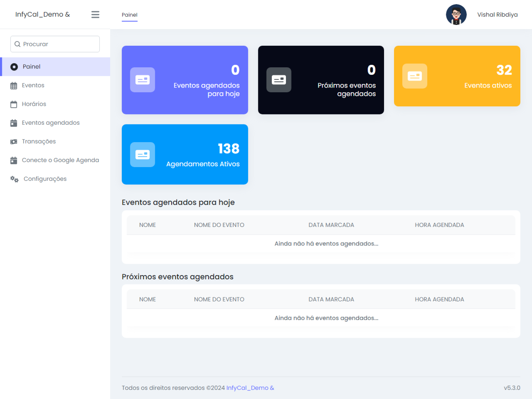Toggle the hamburger sidebar menu icon

[x=95, y=14]
